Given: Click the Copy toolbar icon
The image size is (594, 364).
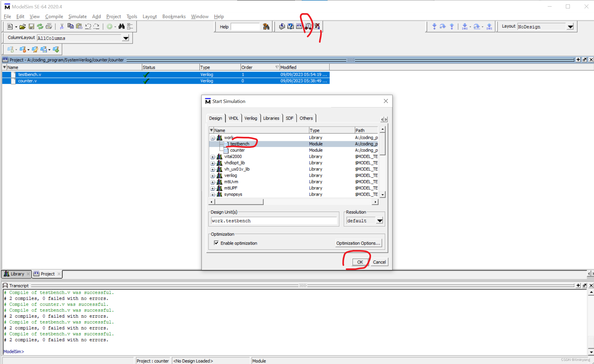Looking at the screenshot, I should [x=70, y=26].
